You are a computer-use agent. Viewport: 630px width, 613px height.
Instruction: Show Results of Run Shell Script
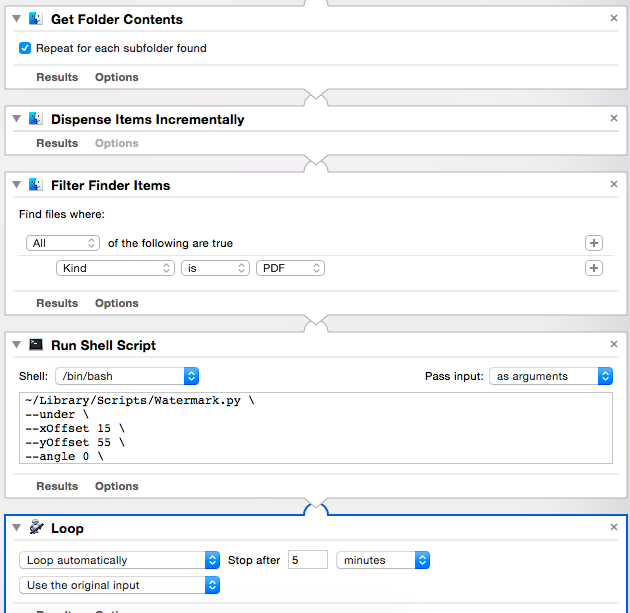tap(57, 486)
